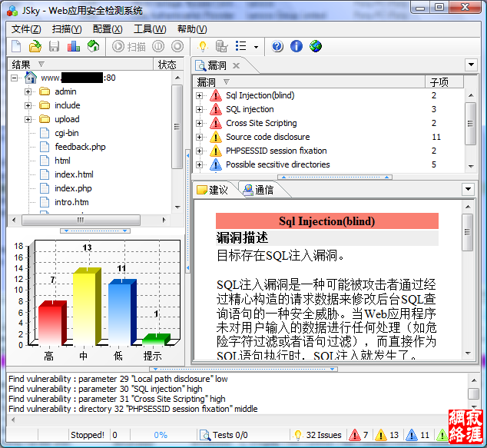This screenshot has width=487, height=448.
Task: Start scan with 扫描 button
Action: click(129, 47)
